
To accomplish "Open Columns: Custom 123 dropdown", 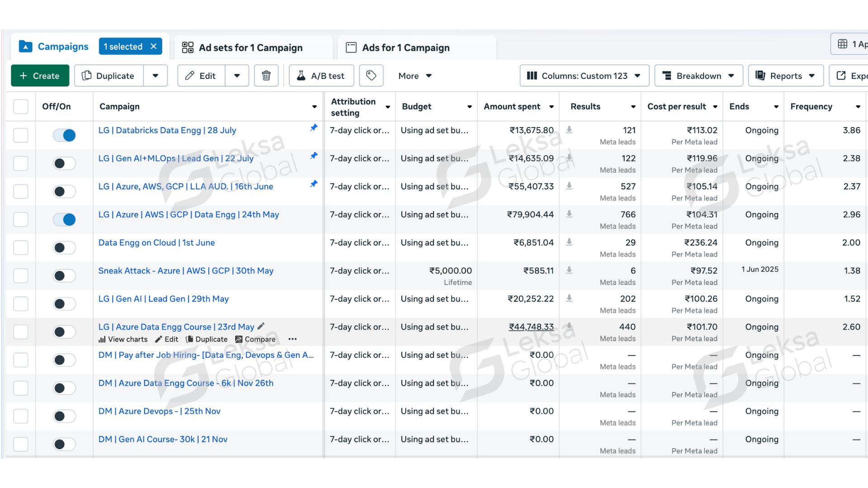I will [x=584, y=75].
